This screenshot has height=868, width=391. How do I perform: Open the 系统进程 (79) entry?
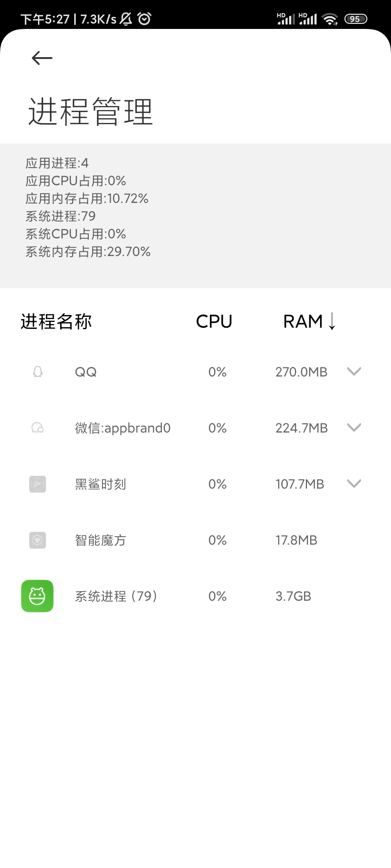(116, 596)
